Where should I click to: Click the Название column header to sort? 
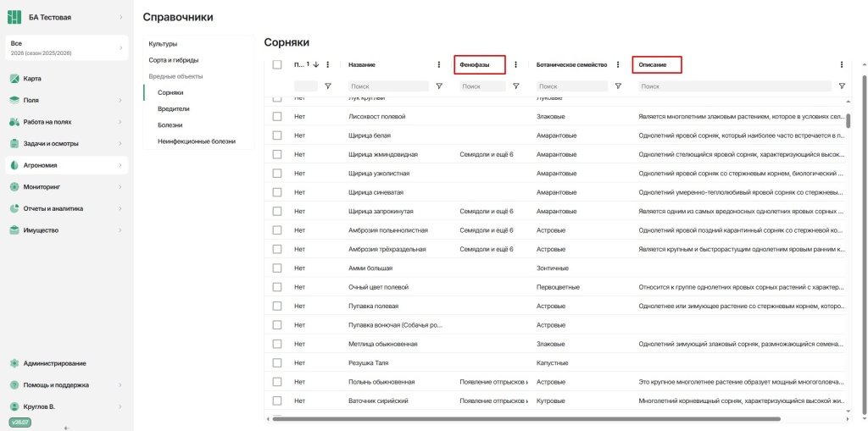tap(361, 64)
